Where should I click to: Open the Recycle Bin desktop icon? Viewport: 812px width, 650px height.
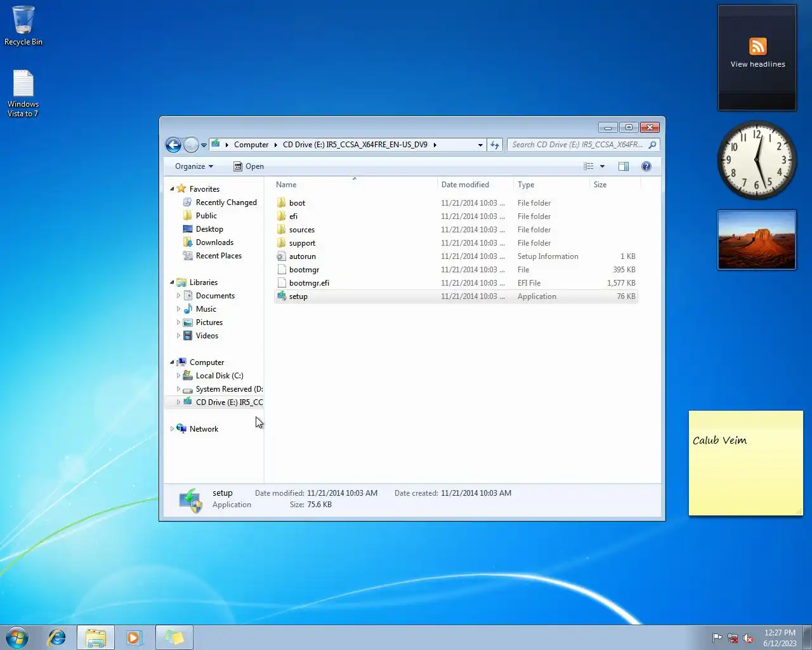point(23,26)
